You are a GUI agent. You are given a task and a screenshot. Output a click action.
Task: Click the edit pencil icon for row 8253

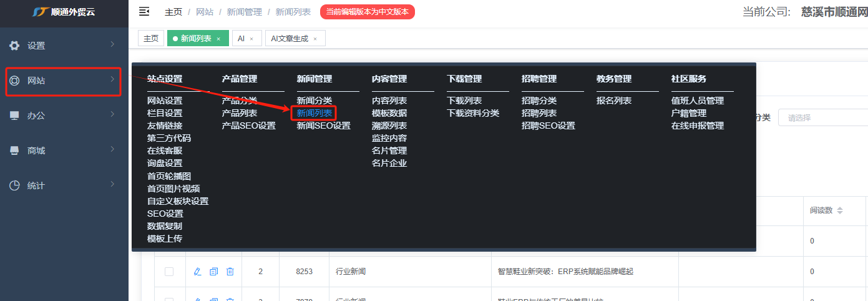click(x=198, y=272)
